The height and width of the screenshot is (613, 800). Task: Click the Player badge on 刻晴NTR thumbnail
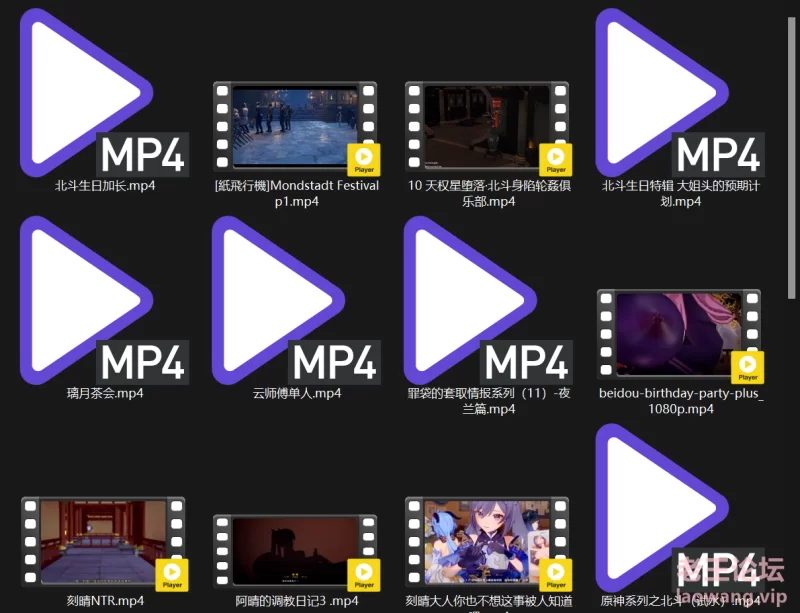coord(172,575)
